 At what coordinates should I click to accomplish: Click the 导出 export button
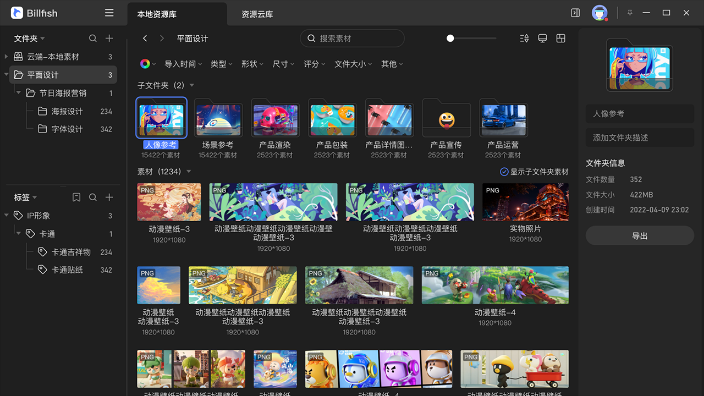[x=640, y=236]
